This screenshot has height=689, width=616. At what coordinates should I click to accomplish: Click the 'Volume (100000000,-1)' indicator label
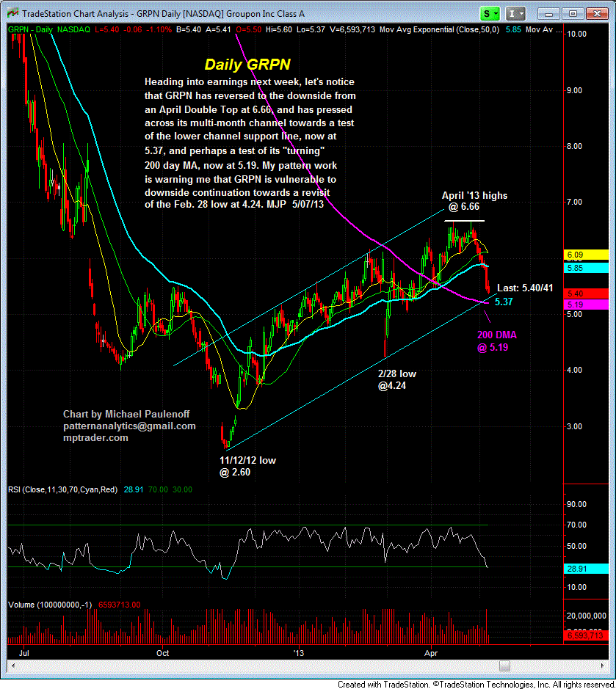coord(50,605)
